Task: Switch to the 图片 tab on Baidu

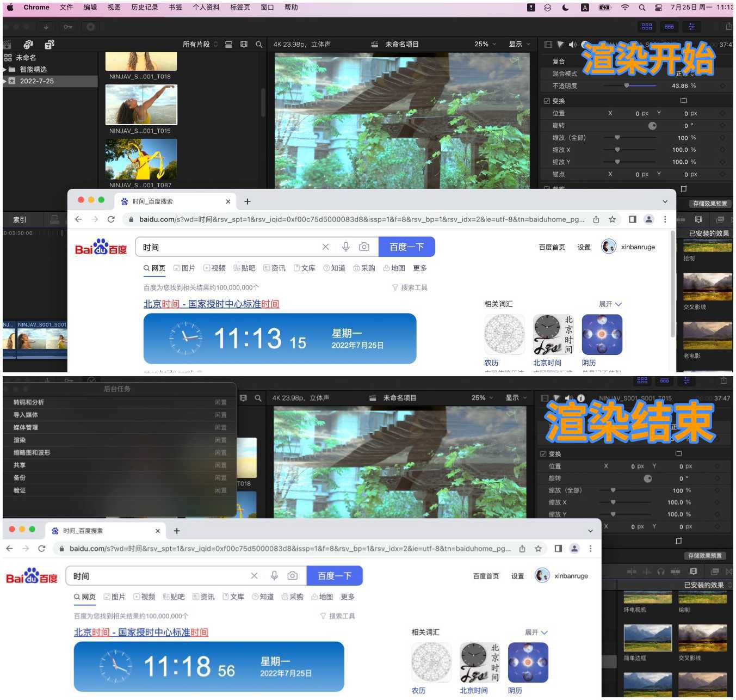Action: (185, 268)
